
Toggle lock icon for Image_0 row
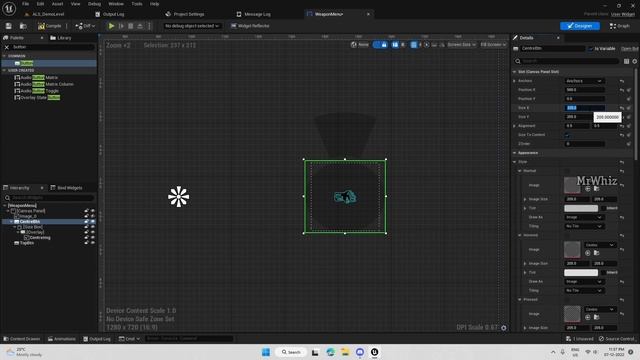coord(87,216)
